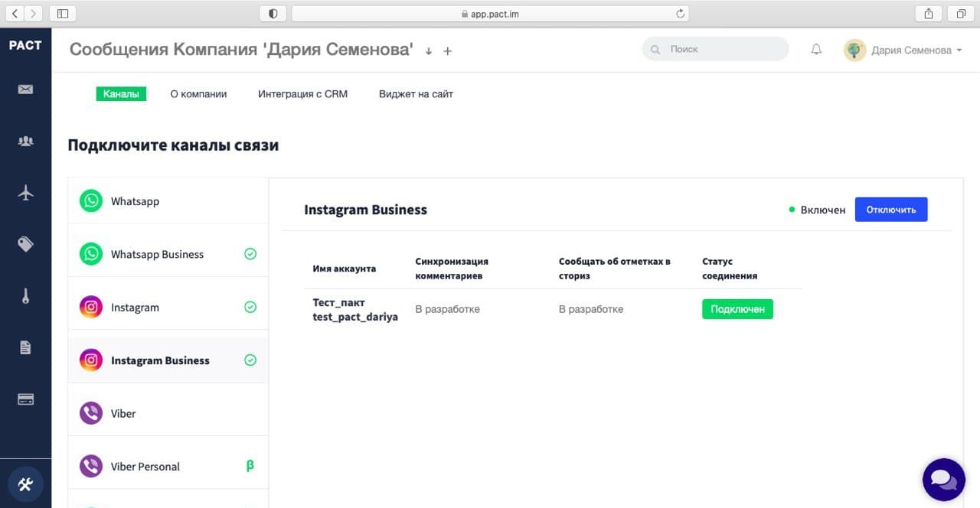
Task: Click Safari back navigation arrow
Action: coord(15,13)
